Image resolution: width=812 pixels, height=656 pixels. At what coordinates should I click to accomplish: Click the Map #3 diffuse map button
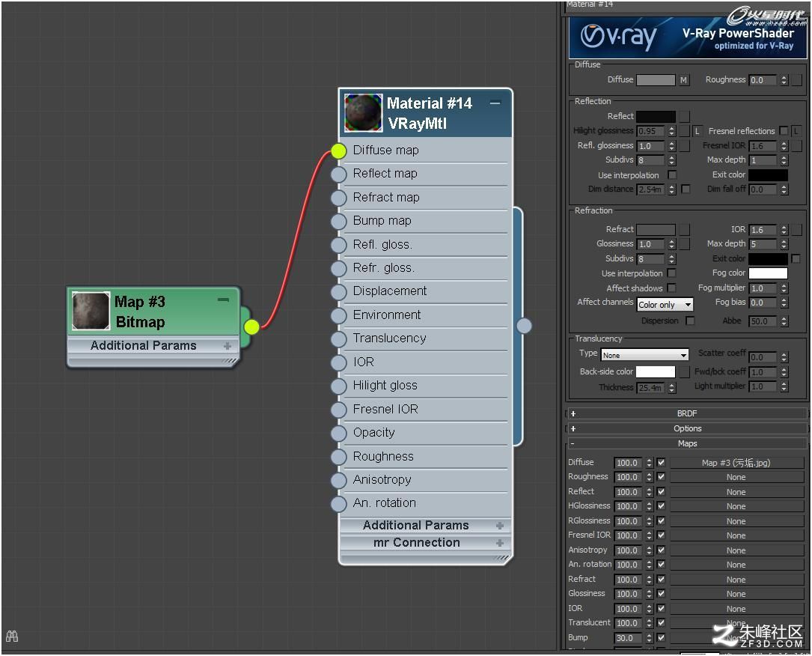coord(736,463)
